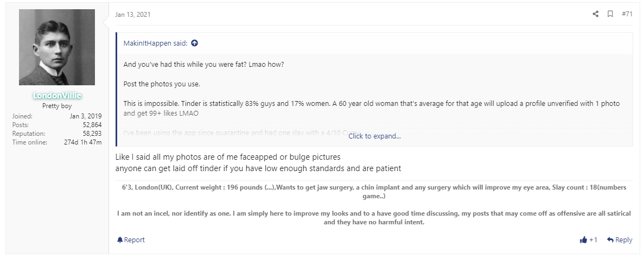Viewport: 644px width, 258px height.
Task: Click the Report link
Action: (135, 240)
